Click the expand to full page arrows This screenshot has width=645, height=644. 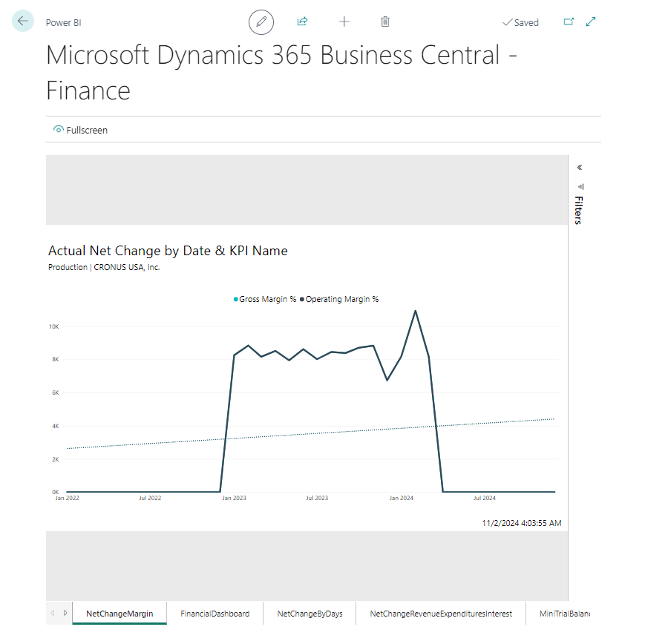pos(591,22)
